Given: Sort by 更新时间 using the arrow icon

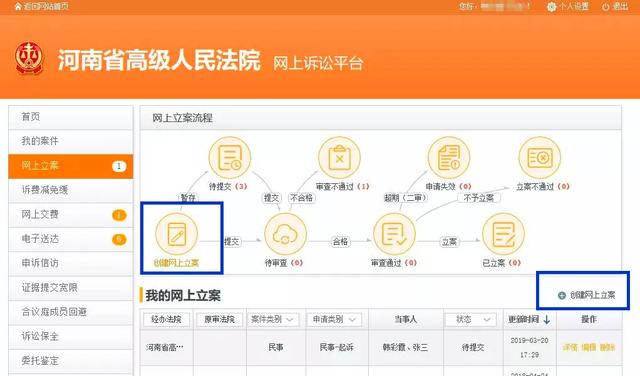Looking at the screenshot, I should [x=547, y=320].
